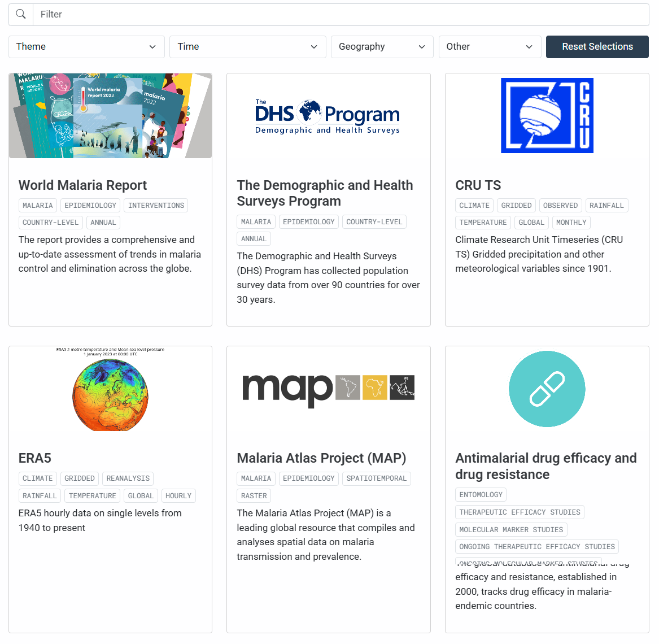This screenshot has height=644, width=659.
Task: Click the HOURLY tag
Action: [x=178, y=496]
